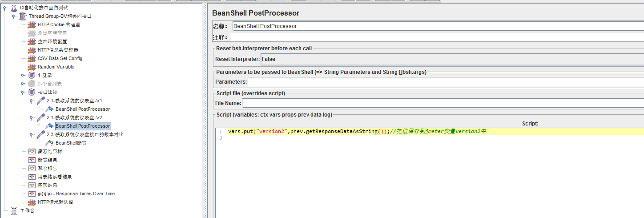Click the Parameters input field

coord(445,82)
